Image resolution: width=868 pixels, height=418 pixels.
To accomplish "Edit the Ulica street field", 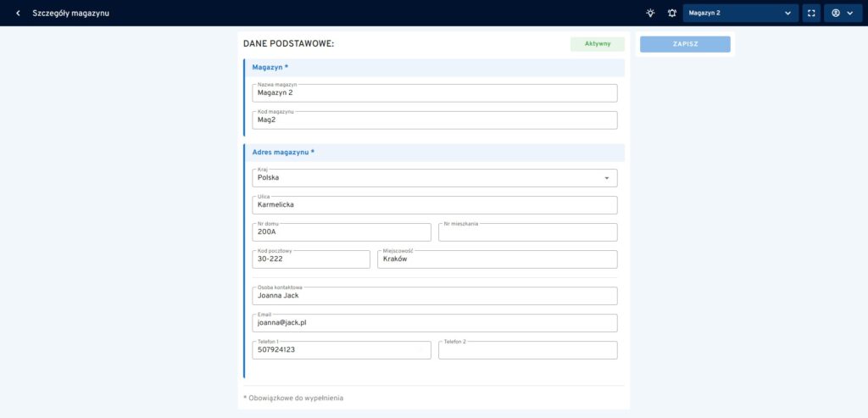I will (434, 205).
